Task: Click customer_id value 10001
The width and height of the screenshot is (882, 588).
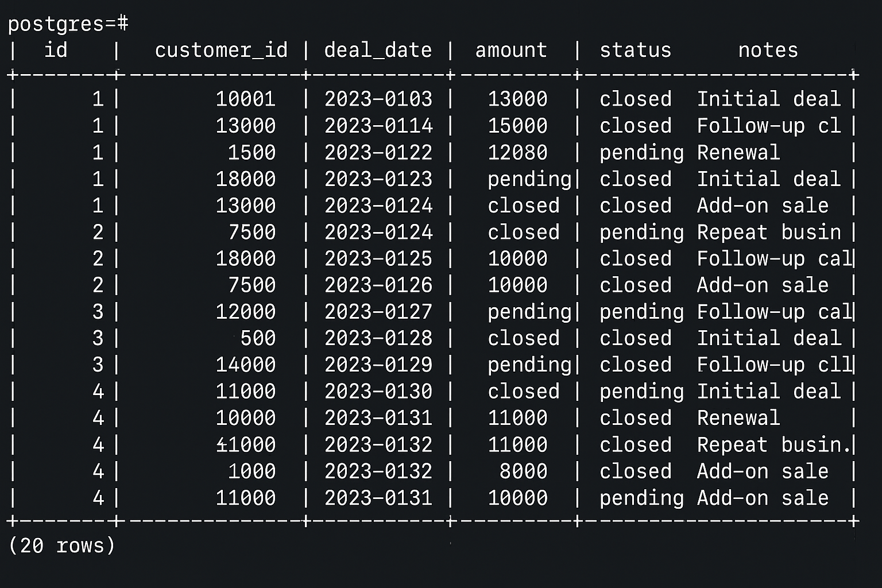Action: tap(246, 99)
